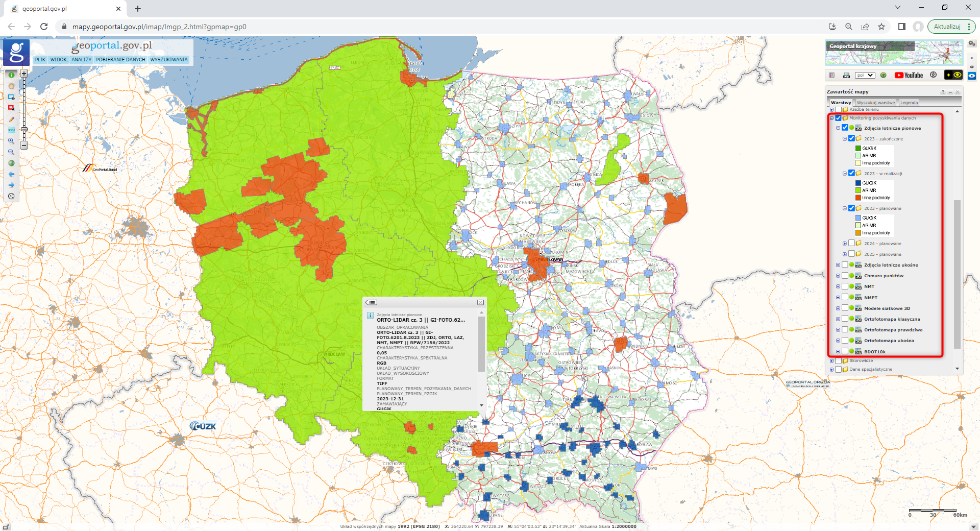The width and height of the screenshot is (980, 531).
Task: Click the zoom slider handle
Action: (x=24, y=129)
